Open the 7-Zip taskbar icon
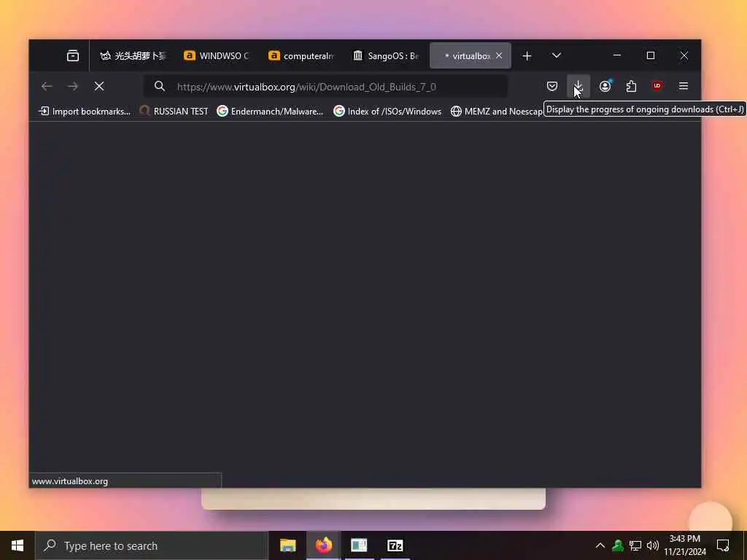The height and width of the screenshot is (560, 747). coord(395,545)
